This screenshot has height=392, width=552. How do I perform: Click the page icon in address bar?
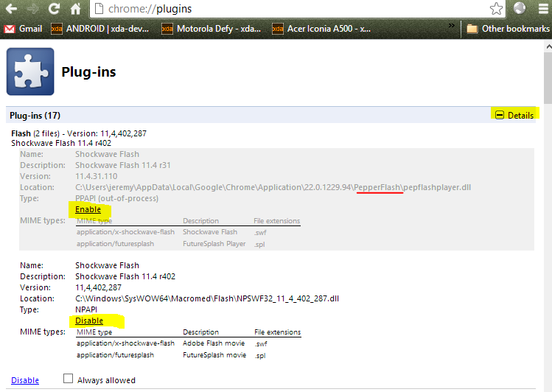click(99, 8)
